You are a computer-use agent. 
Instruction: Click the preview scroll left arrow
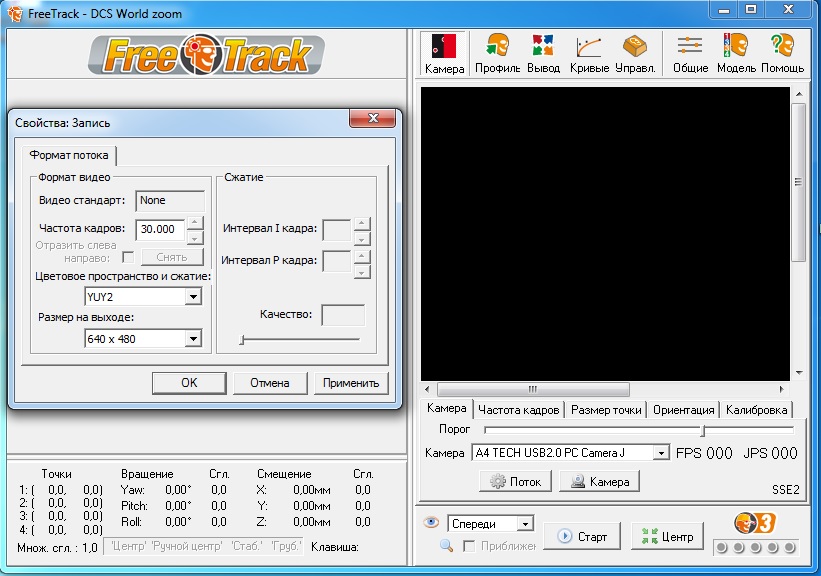pos(428,389)
